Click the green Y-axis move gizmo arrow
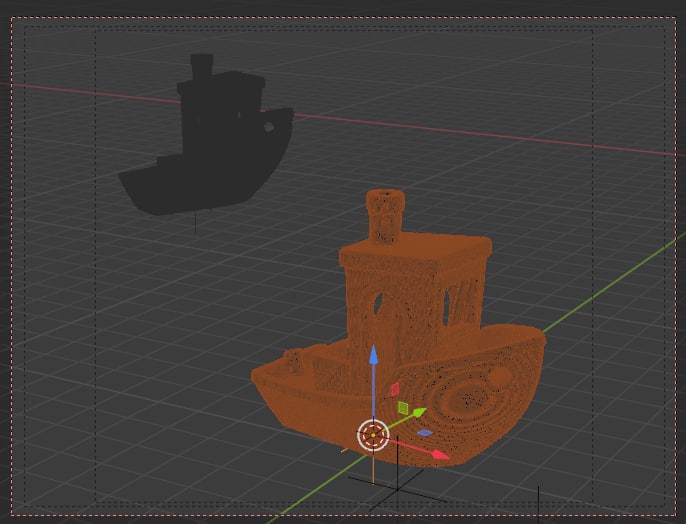Viewport: 686px width, 524px height. pos(419,412)
